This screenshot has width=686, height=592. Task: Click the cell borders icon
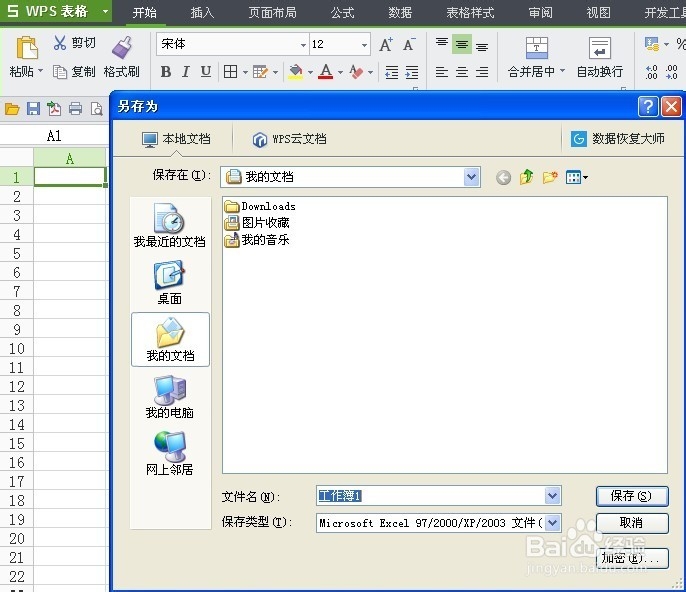tap(231, 71)
